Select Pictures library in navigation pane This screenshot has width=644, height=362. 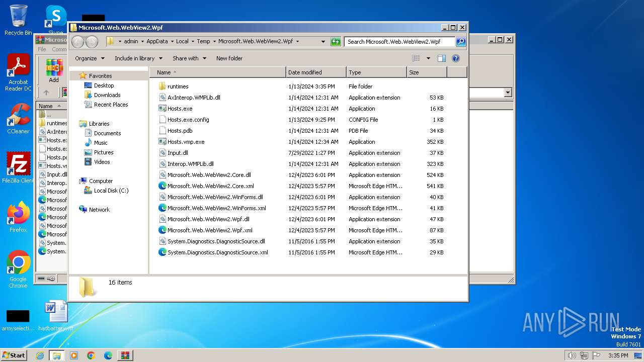coord(104,152)
